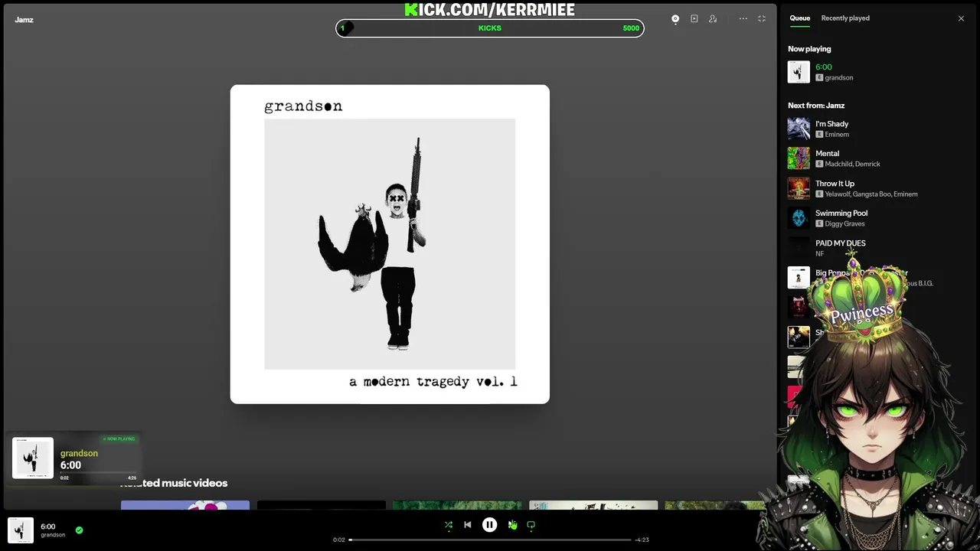
Task: Select the PAID MY DUES track title
Action: 841,243
